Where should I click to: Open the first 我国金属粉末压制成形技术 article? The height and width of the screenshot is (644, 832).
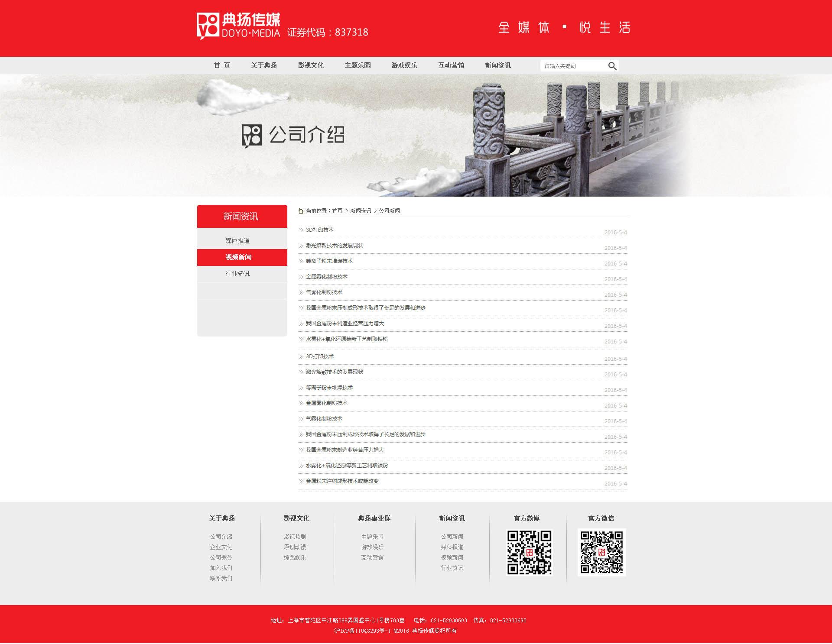365,308
